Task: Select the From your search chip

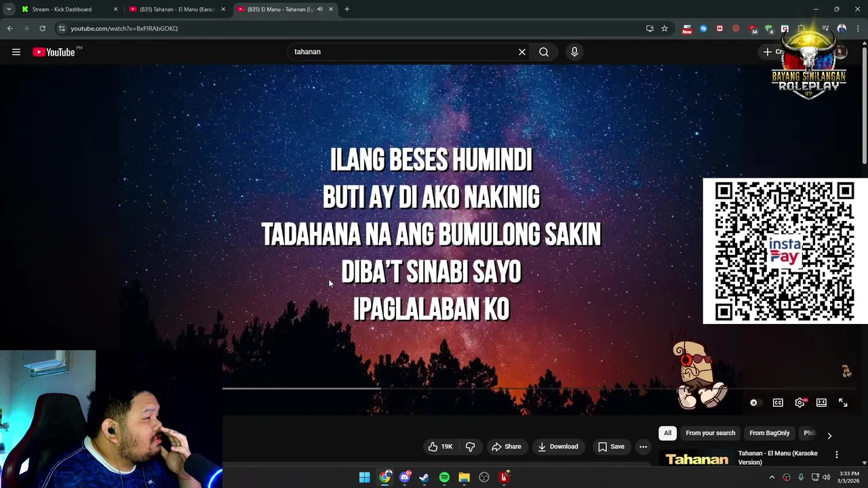Action: pos(710,433)
